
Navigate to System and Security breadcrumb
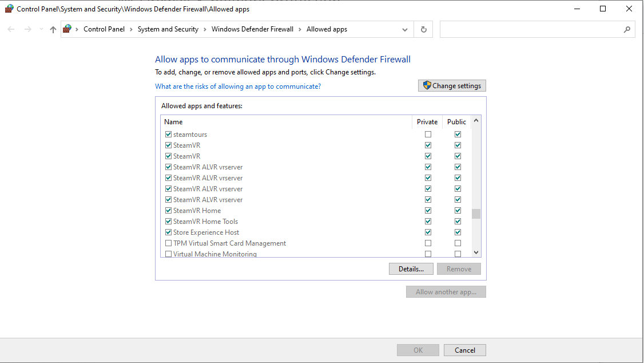pyautogui.click(x=168, y=29)
